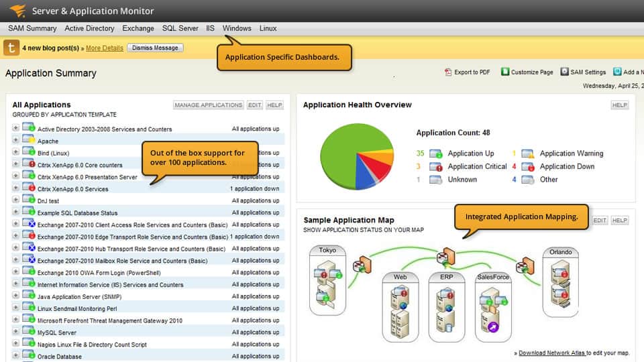
Task: Click the Customize Page icon
Action: [x=504, y=72]
